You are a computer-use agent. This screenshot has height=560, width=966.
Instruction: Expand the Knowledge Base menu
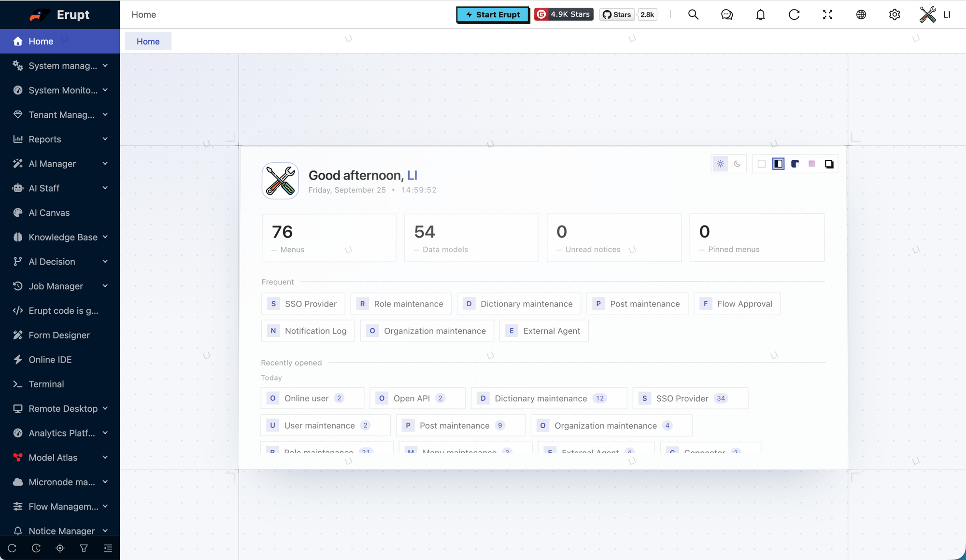click(60, 237)
